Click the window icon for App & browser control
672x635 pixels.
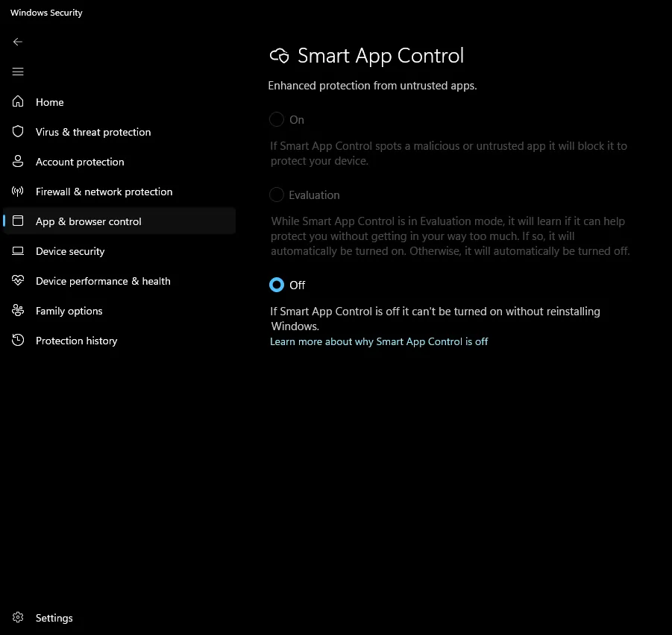(18, 221)
